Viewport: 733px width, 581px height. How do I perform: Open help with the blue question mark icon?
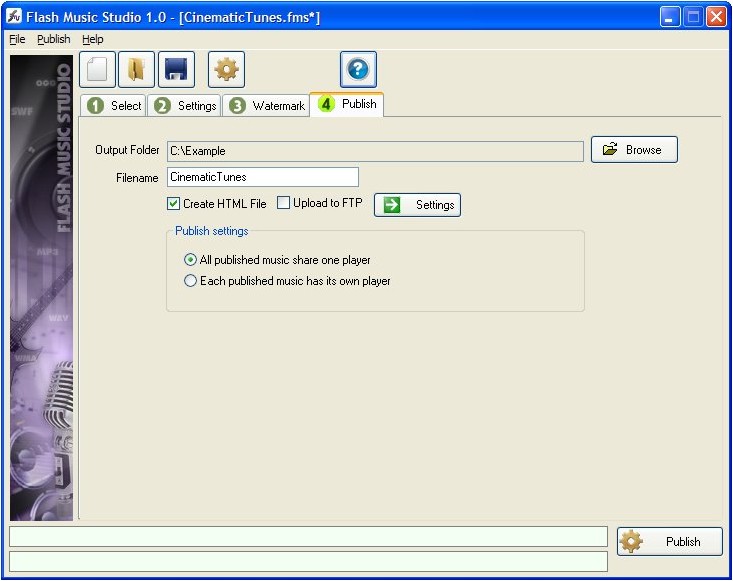click(x=358, y=70)
